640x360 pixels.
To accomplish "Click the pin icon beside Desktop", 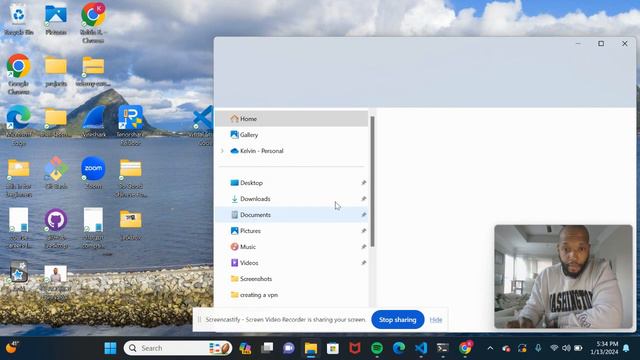I will point(363,183).
